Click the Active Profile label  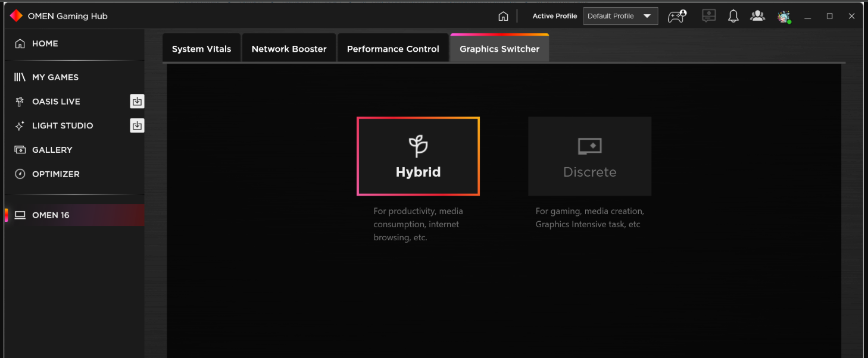click(x=555, y=16)
